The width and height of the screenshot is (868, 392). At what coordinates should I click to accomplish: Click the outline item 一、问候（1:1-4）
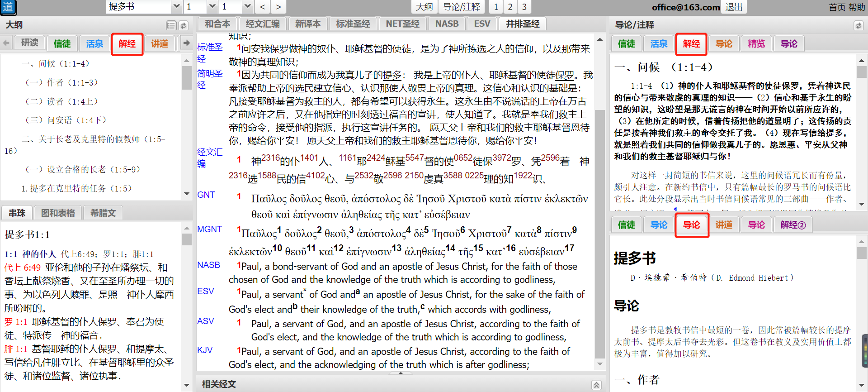(x=55, y=64)
